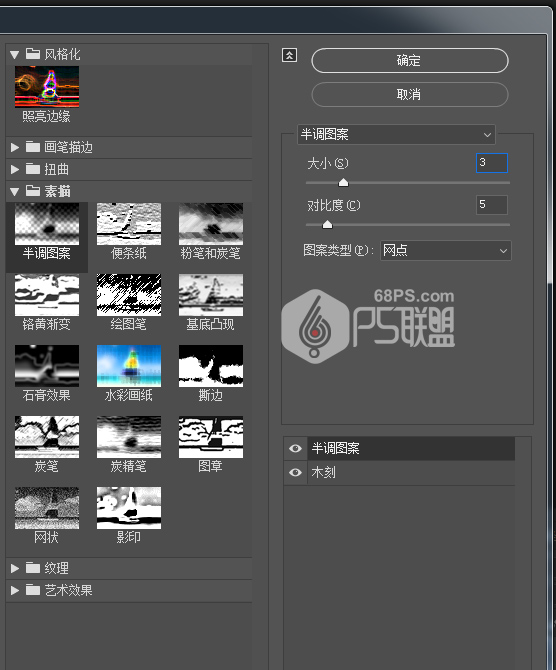Focus the 对比度 value field
The image size is (556, 670).
(x=492, y=205)
